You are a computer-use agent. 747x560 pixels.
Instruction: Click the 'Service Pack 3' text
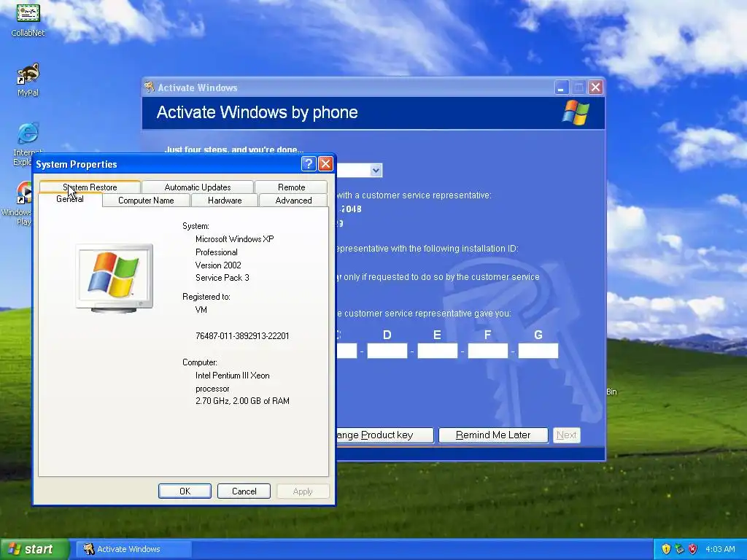point(222,278)
